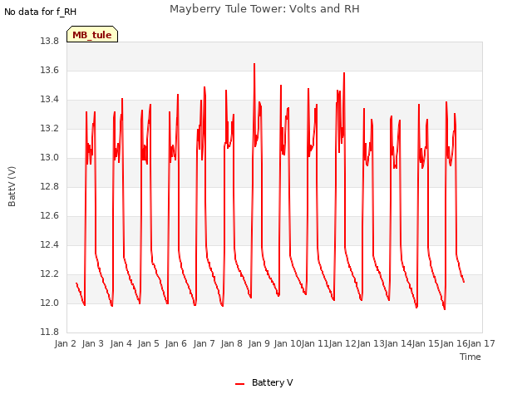Click the 13.8 y-axis value

[50, 42]
